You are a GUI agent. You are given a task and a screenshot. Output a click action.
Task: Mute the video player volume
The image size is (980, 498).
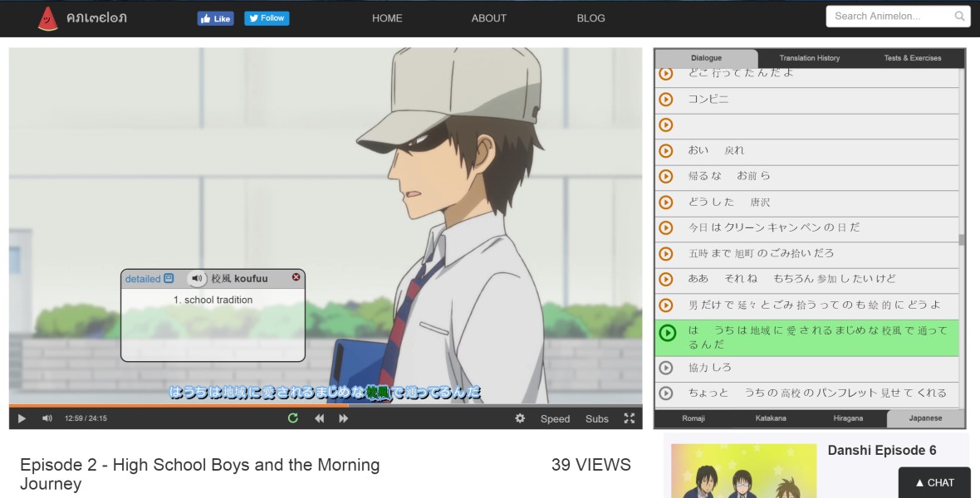(47, 418)
